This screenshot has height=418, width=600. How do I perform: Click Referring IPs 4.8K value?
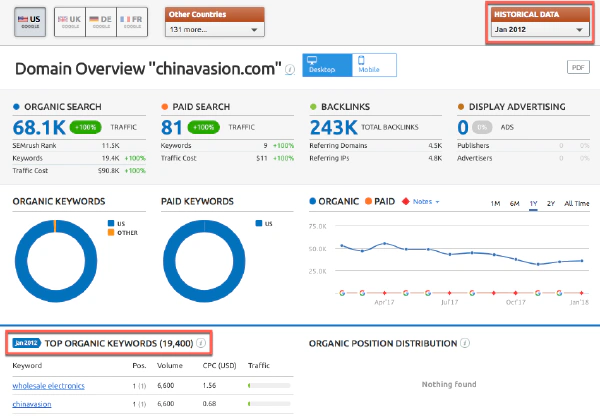(x=435, y=158)
